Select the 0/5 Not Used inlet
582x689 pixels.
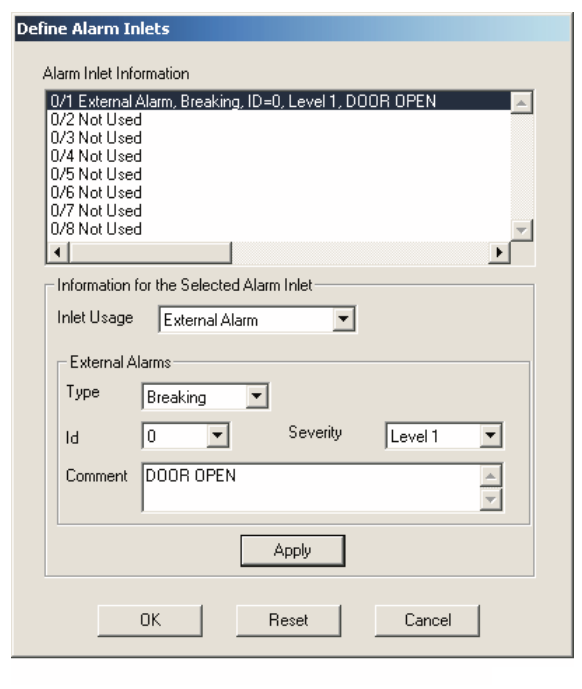point(279,174)
